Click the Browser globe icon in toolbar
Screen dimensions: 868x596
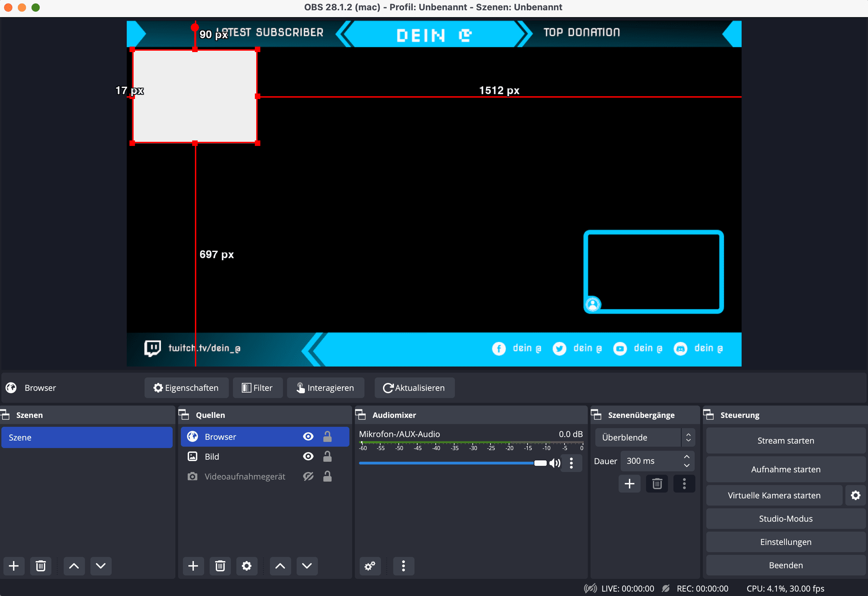point(11,388)
